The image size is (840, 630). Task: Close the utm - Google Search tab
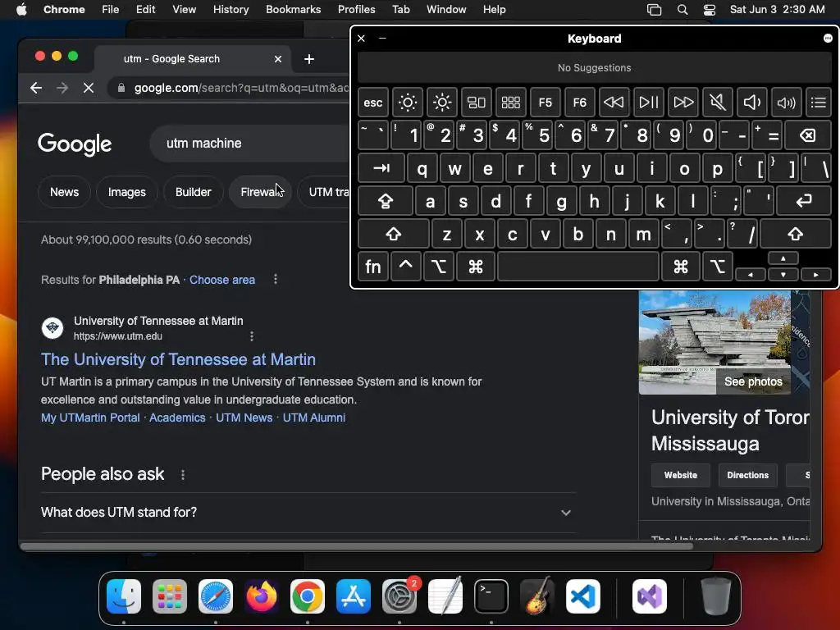(x=278, y=59)
